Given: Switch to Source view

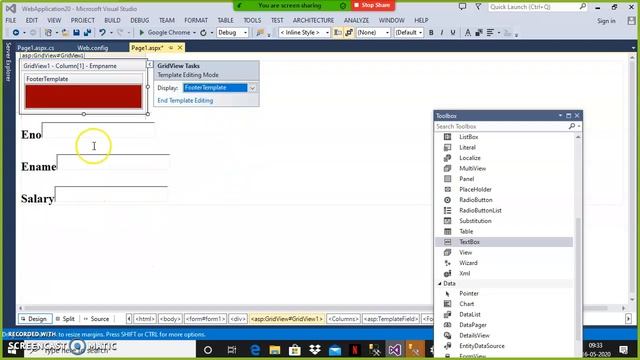Looking at the screenshot, I should pyautogui.click(x=96, y=319).
